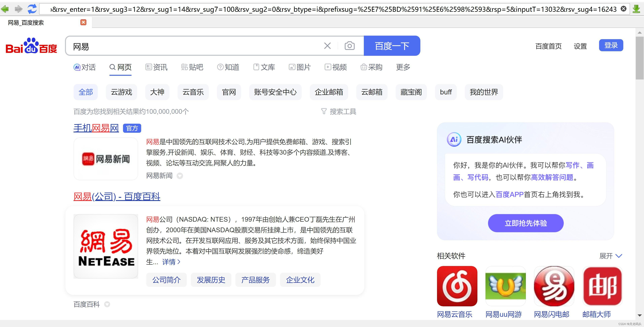This screenshot has height=327, width=644.
Task: Click the 百度一下 search button
Action: click(x=392, y=46)
